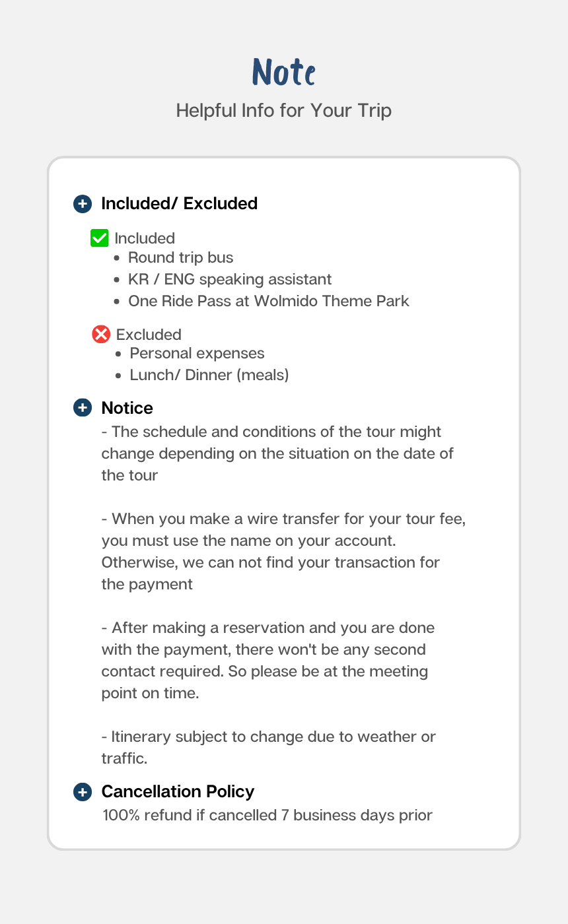This screenshot has height=924, width=568.
Task: Select the Helpful Info for Your Trip subtitle
Action: click(x=284, y=110)
